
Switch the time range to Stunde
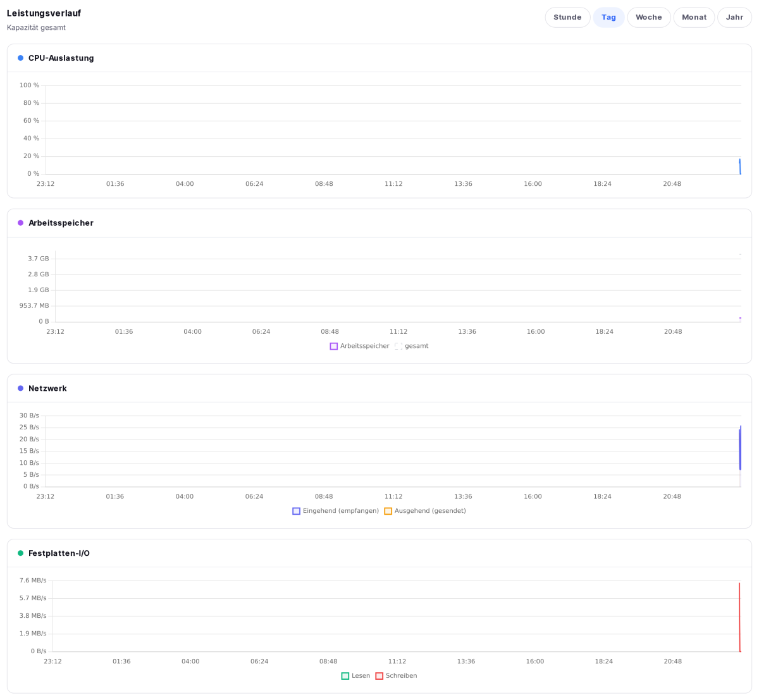tap(567, 17)
